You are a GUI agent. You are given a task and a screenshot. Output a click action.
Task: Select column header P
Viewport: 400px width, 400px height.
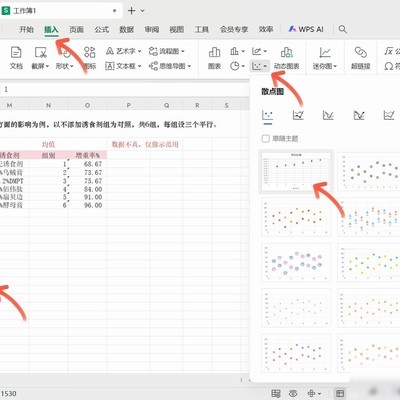[x=128, y=105]
